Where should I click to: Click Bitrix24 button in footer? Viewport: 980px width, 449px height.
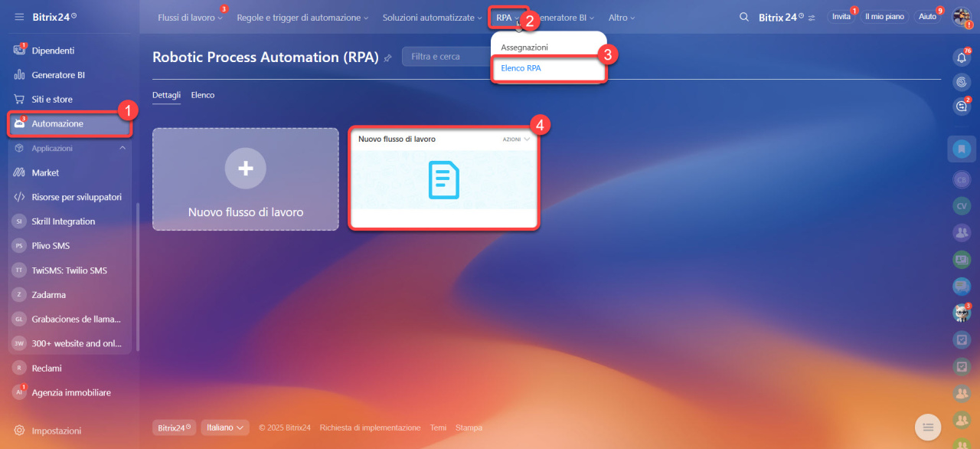(174, 428)
